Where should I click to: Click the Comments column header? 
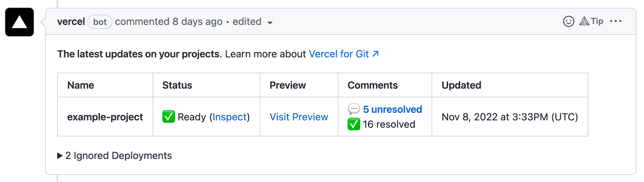[372, 85]
